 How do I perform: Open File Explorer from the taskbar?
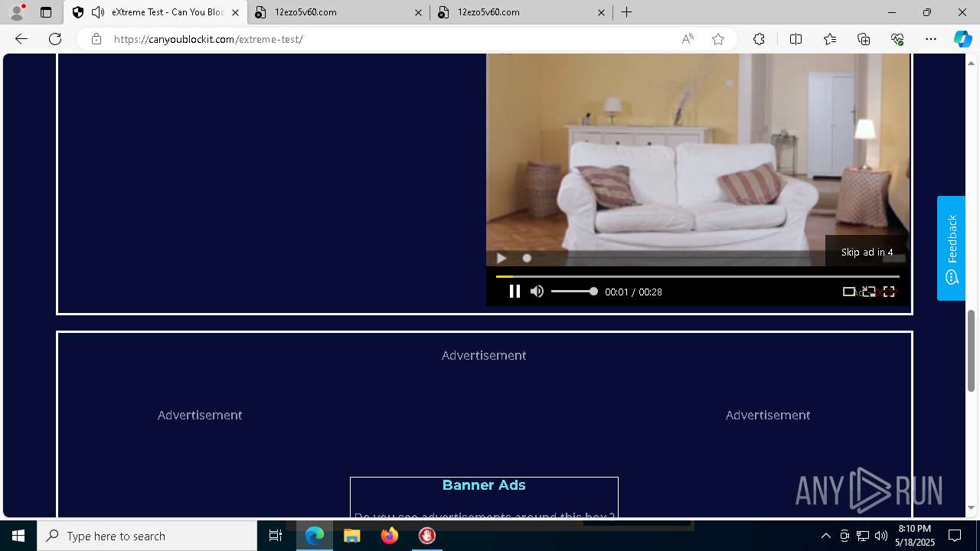point(352,536)
